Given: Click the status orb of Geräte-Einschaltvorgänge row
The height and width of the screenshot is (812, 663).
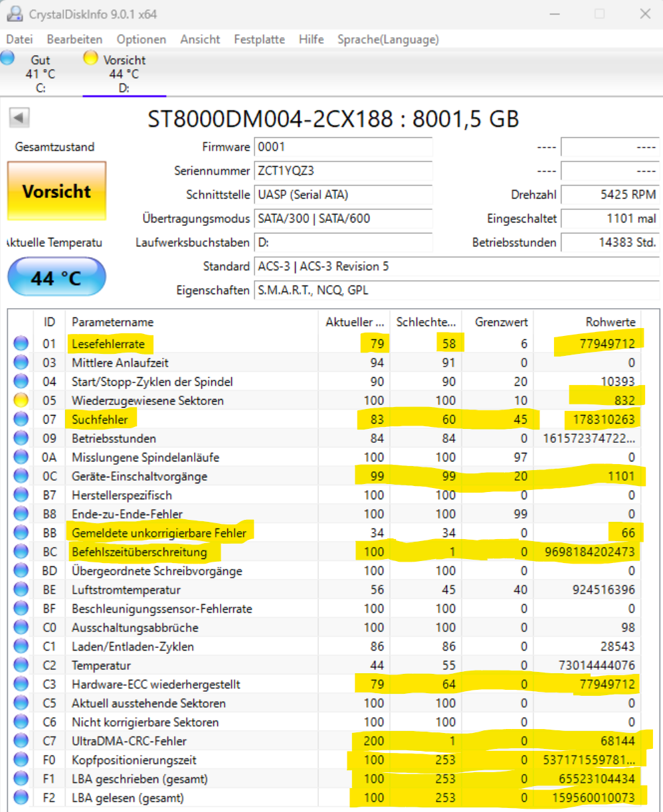Looking at the screenshot, I should pyautogui.click(x=21, y=476).
